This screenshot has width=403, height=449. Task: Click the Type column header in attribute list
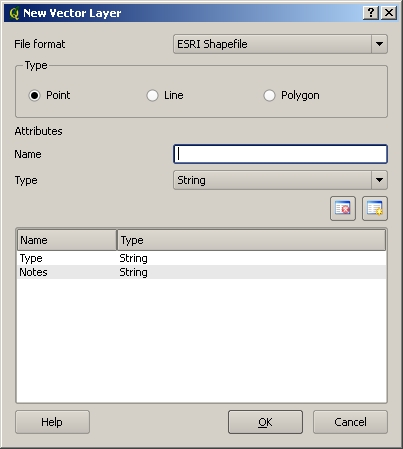click(x=252, y=240)
